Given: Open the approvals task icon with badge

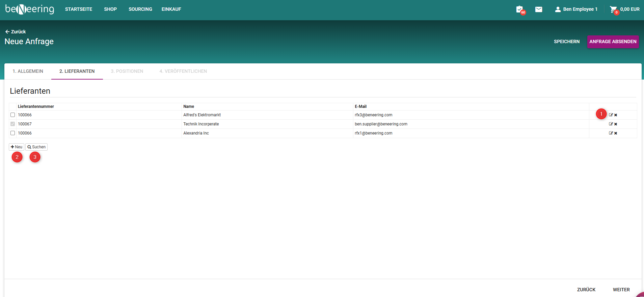Looking at the screenshot, I should click(x=520, y=9).
